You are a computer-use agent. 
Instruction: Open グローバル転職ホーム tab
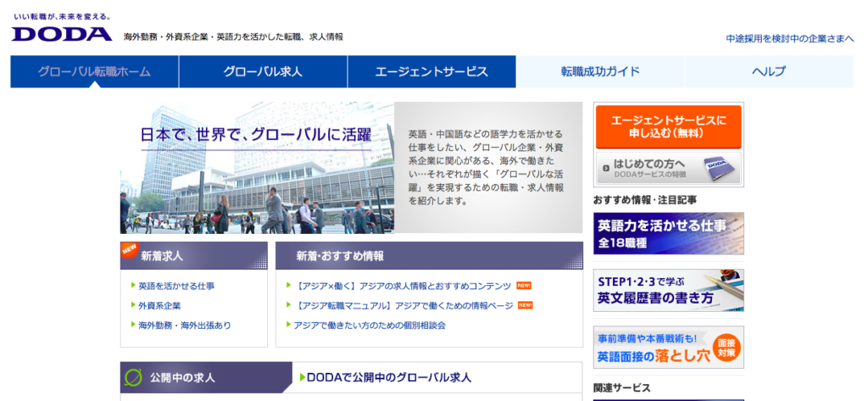[94, 71]
